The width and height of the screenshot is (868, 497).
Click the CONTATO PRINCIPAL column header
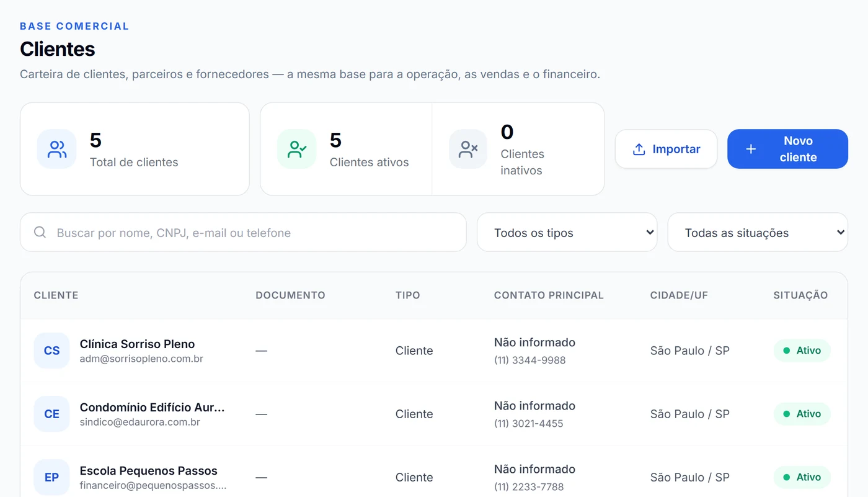(x=549, y=295)
